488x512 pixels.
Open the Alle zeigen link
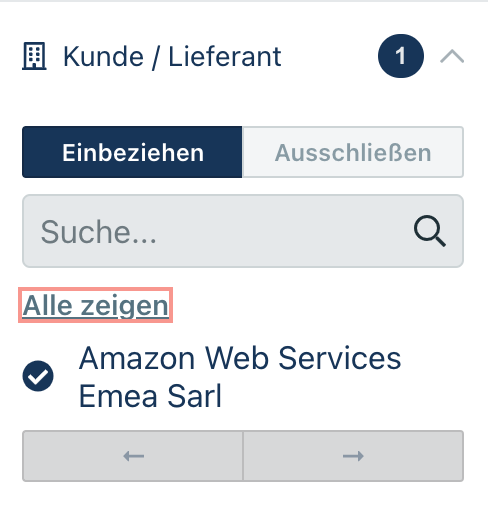click(96, 305)
